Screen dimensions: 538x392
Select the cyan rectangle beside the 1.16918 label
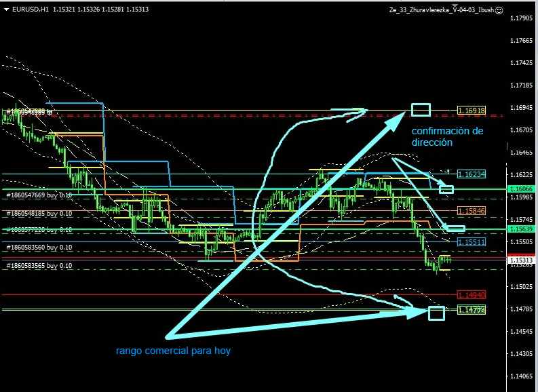coord(421,109)
